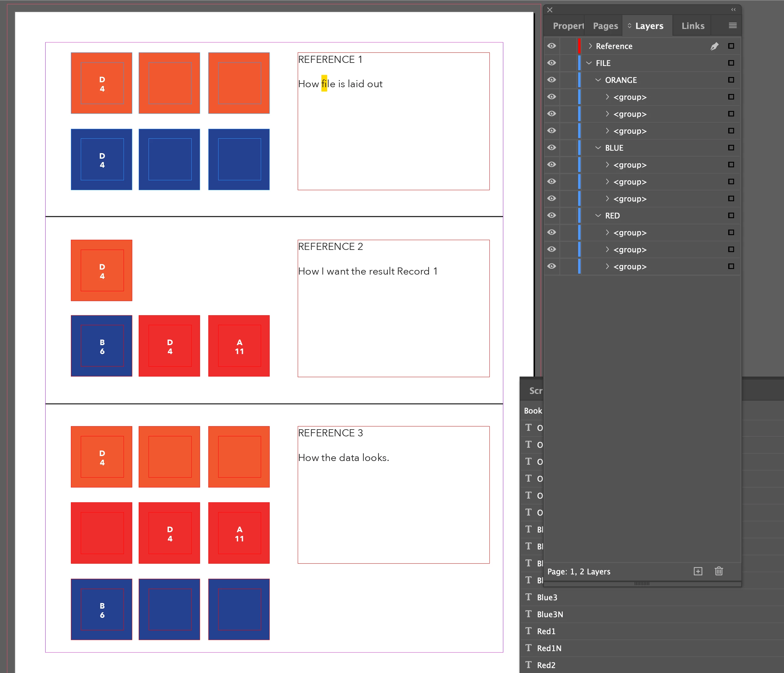Click the red color strip on Reference layer
This screenshot has width=784, height=673.
[x=579, y=46]
